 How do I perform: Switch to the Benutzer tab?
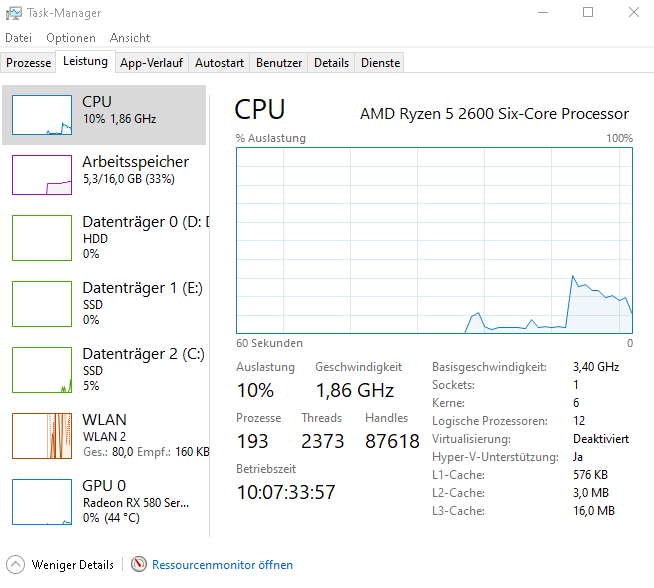coord(279,62)
